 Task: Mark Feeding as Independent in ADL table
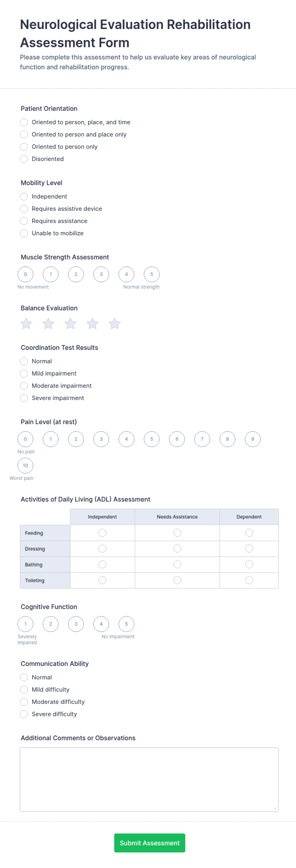point(102,533)
